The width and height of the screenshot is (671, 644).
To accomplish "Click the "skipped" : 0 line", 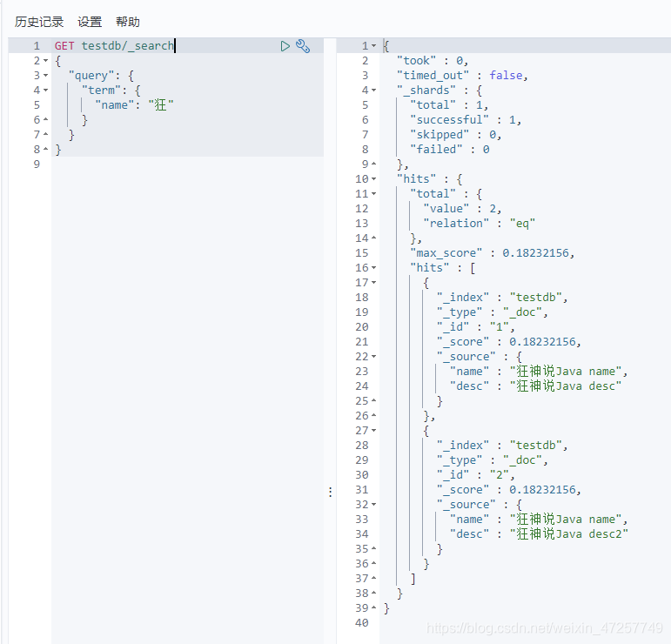I will (x=456, y=135).
